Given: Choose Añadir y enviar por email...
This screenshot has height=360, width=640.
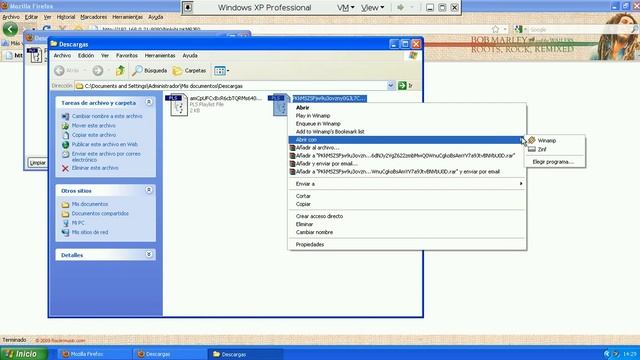Looking at the screenshot, I should tap(327, 164).
